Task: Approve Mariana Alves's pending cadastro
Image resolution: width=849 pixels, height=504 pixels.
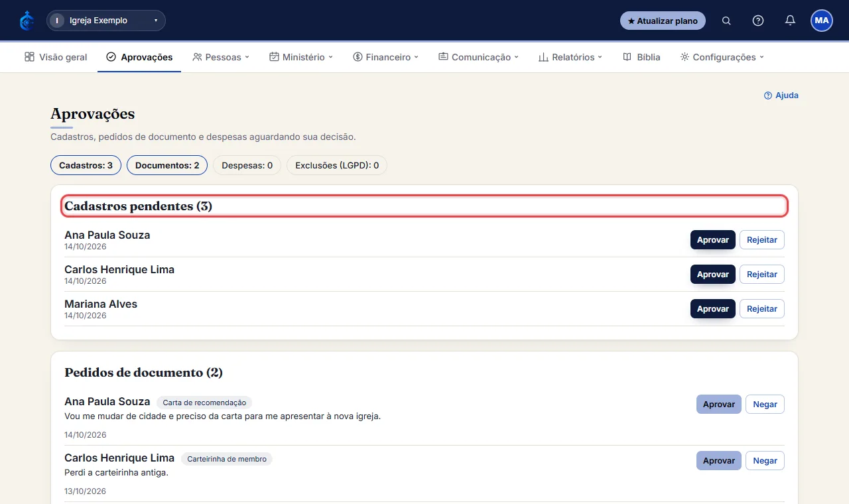Action: click(x=713, y=308)
